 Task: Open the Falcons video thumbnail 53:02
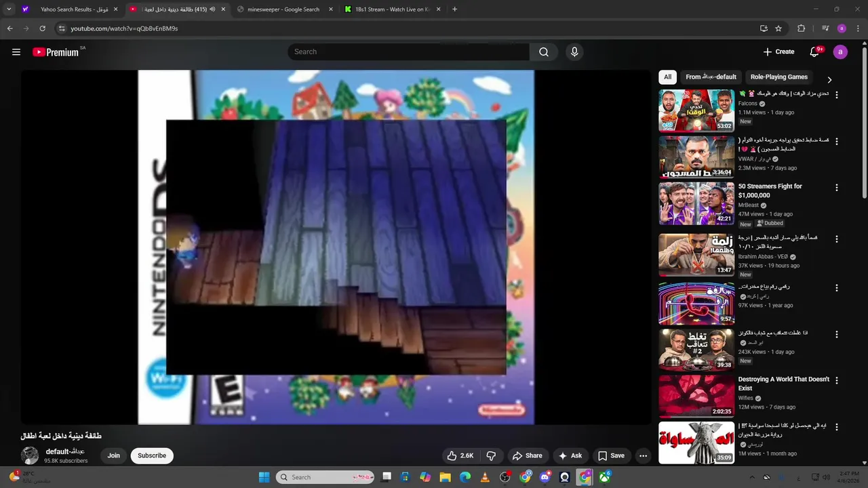pyautogui.click(x=696, y=110)
